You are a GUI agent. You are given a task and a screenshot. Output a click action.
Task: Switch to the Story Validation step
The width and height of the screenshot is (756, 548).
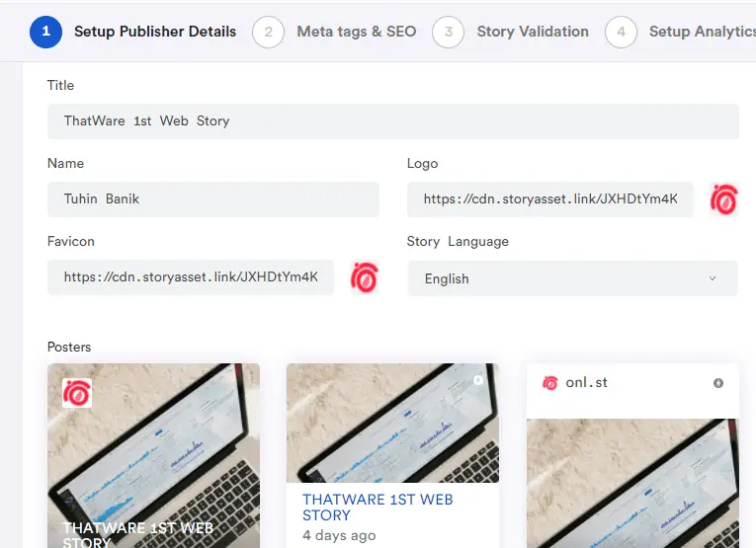pyautogui.click(x=533, y=32)
